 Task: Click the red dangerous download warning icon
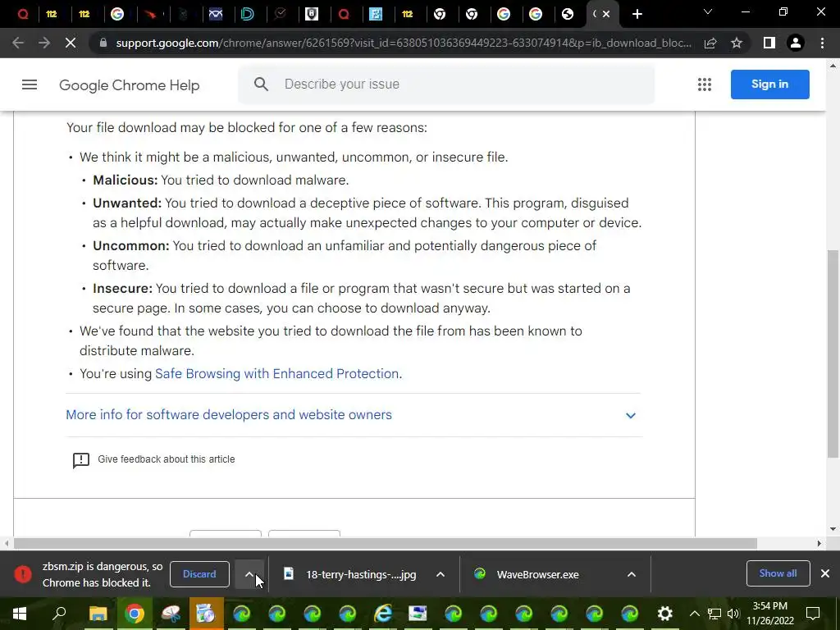click(x=23, y=573)
